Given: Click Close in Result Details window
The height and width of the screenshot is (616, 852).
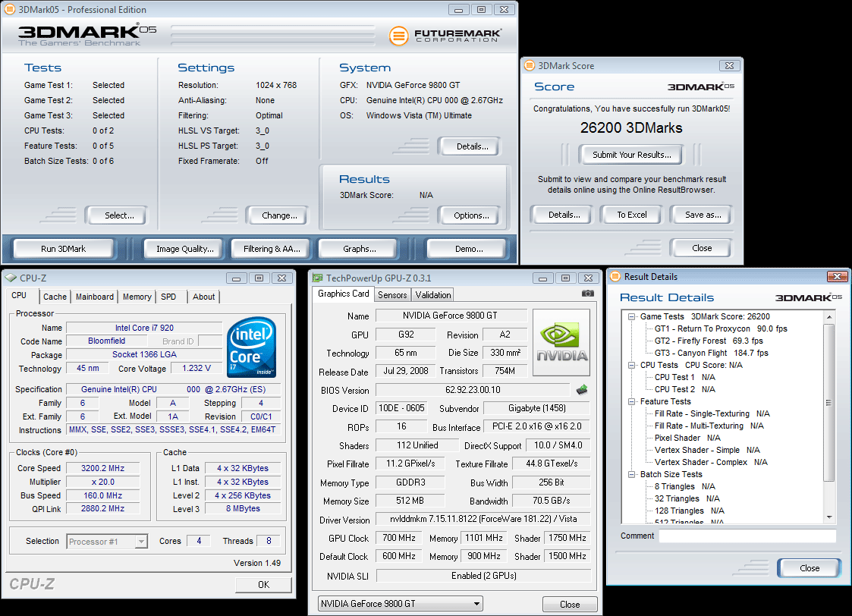Looking at the screenshot, I should click(809, 568).
